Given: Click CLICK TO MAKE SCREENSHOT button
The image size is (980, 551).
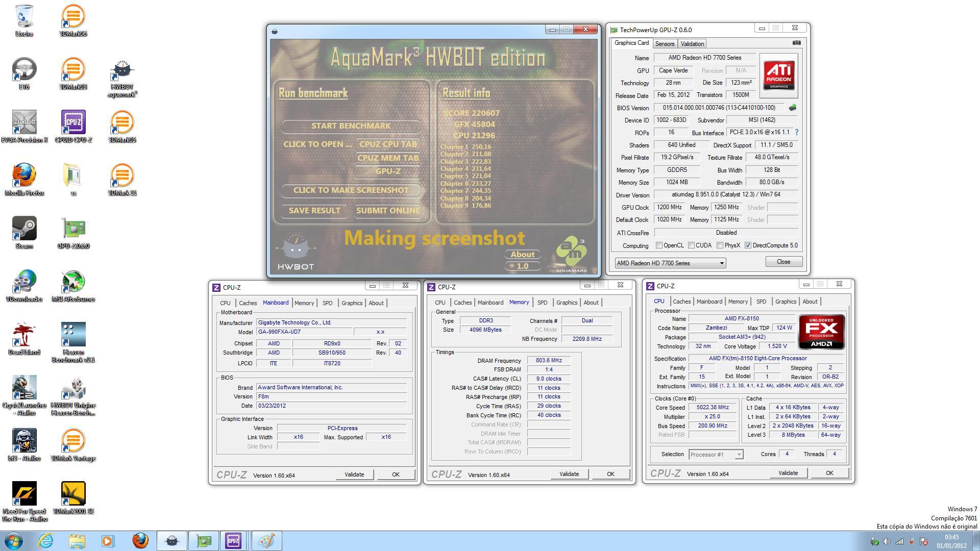Looking at the screenshot, I should (x=351, y=190).
